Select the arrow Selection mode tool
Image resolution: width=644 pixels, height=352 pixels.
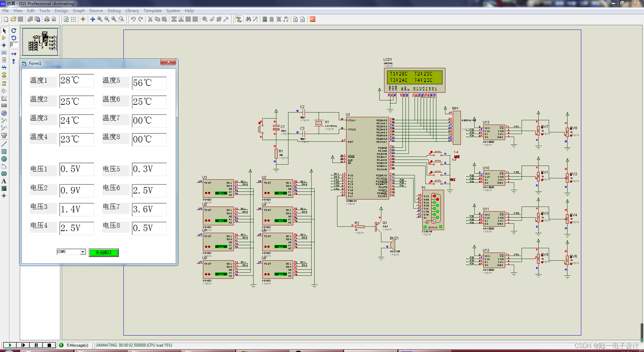[4, 31]
